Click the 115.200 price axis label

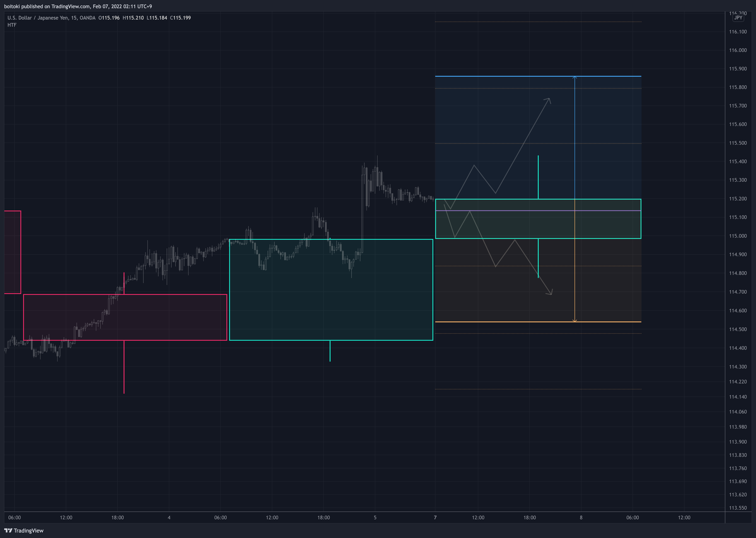tap(738, 199)
